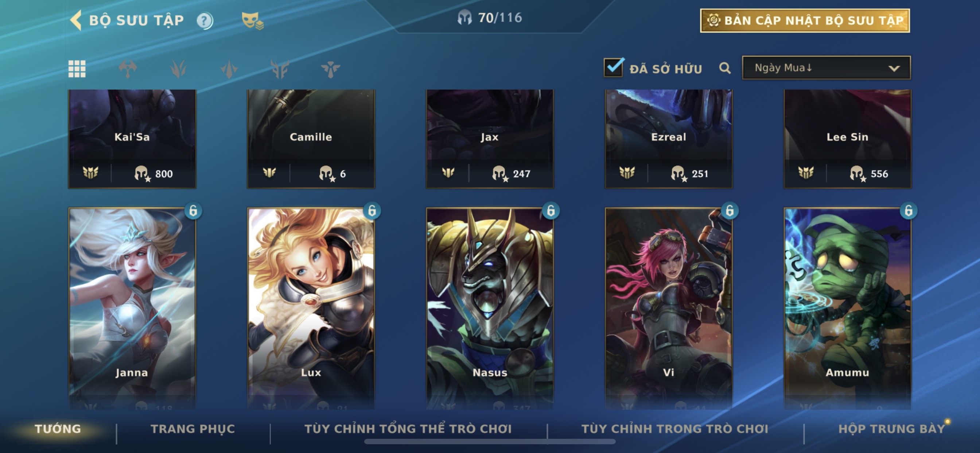Select the third role filter icon after grid

[229, 69]
